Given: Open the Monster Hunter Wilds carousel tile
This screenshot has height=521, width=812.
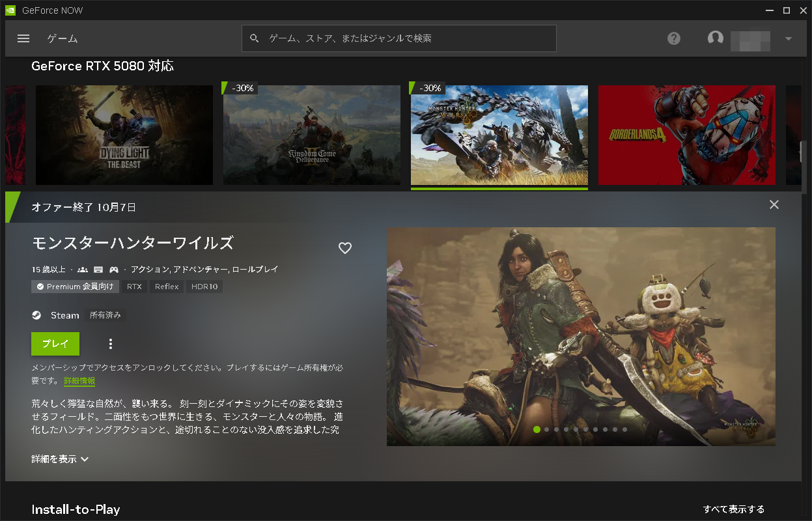Looking at the screenshot, I should click(x=499, y=135).
